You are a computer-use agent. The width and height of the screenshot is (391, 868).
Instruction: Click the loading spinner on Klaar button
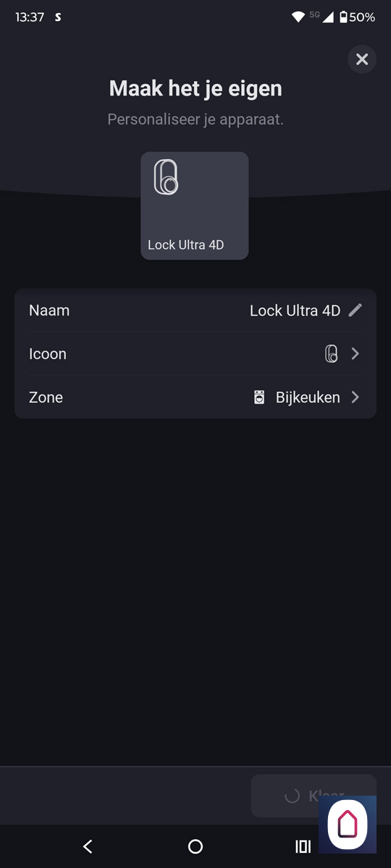(x=292, y=796)
